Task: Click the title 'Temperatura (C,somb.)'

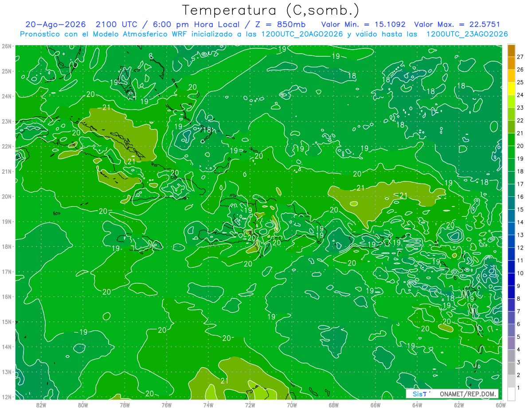Action: (x=270, y=10)
